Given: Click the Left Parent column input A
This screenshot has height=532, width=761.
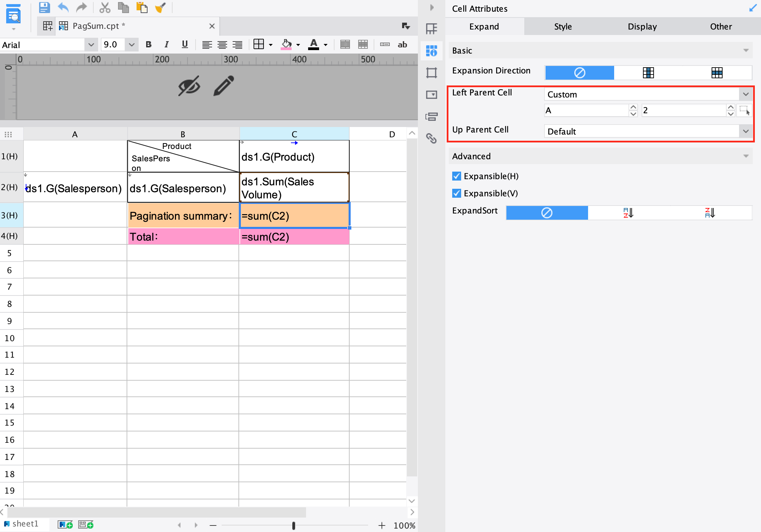Looking at the screenshot, I should (587, 111).
